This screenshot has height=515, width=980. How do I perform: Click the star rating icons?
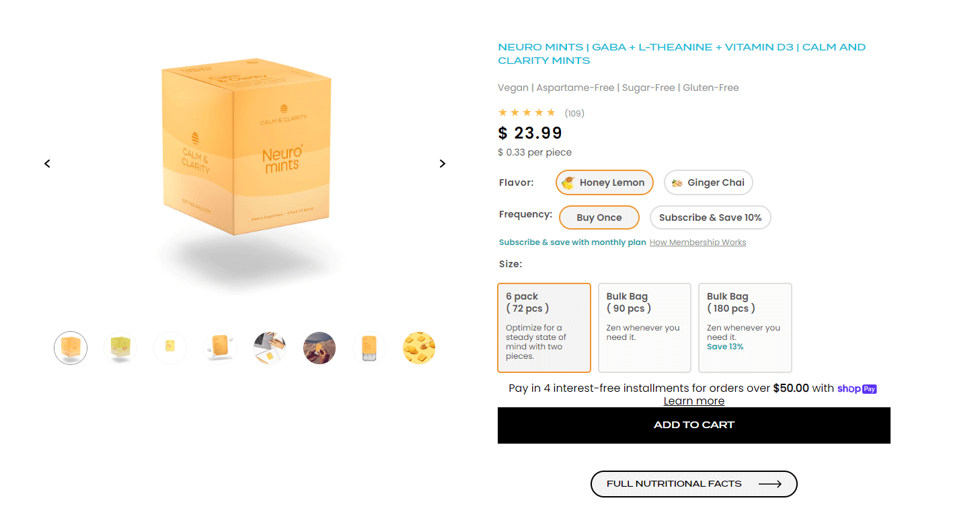coord(527,112)
